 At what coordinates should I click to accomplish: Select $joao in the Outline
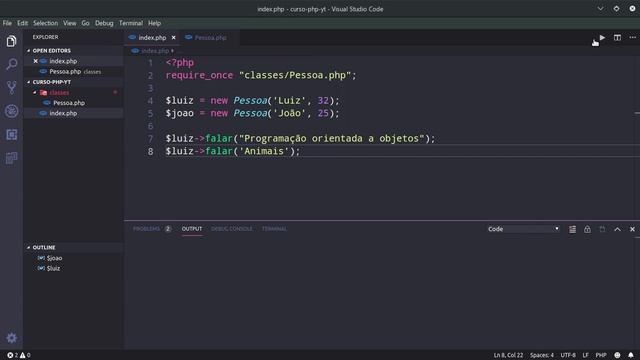[x=54, y=258]
